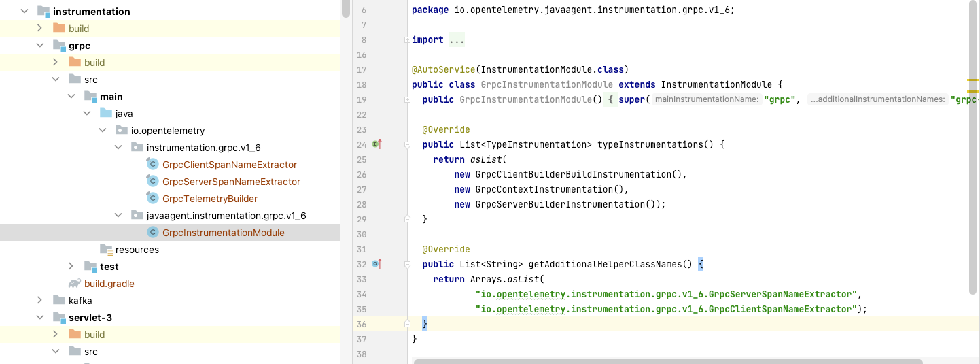Click GrpcClientSpanNameExtractor class icon
The image size is (980, 364).
pyautogui.click(x=153, y=165)
